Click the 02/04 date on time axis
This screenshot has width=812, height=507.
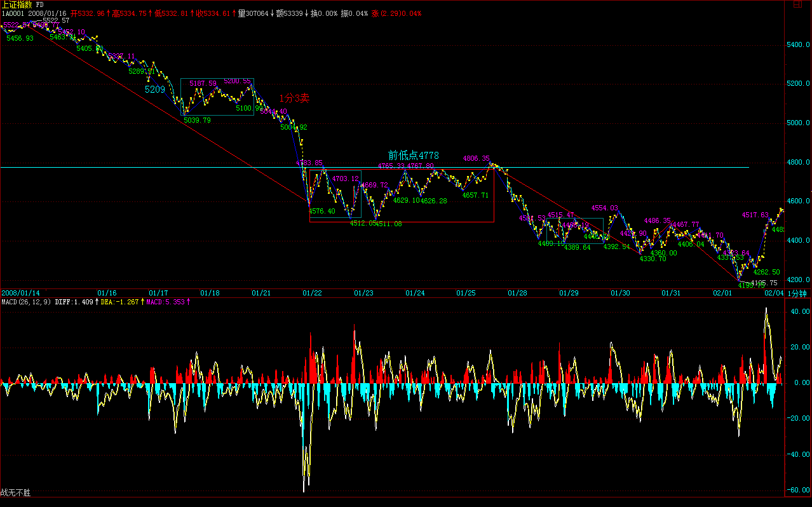[773, 293]
